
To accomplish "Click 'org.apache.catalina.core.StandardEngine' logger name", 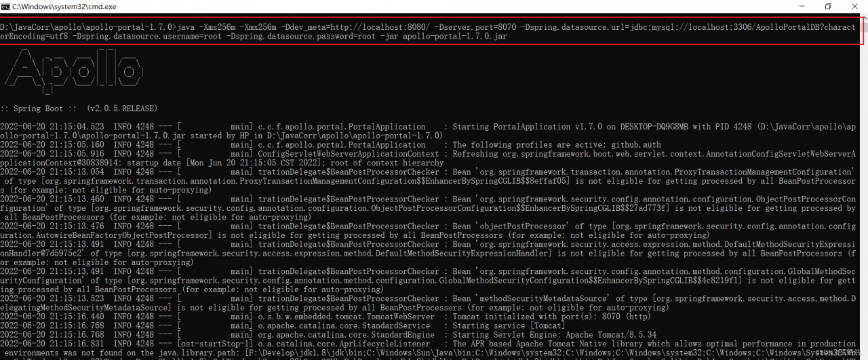I will (346, 334).
